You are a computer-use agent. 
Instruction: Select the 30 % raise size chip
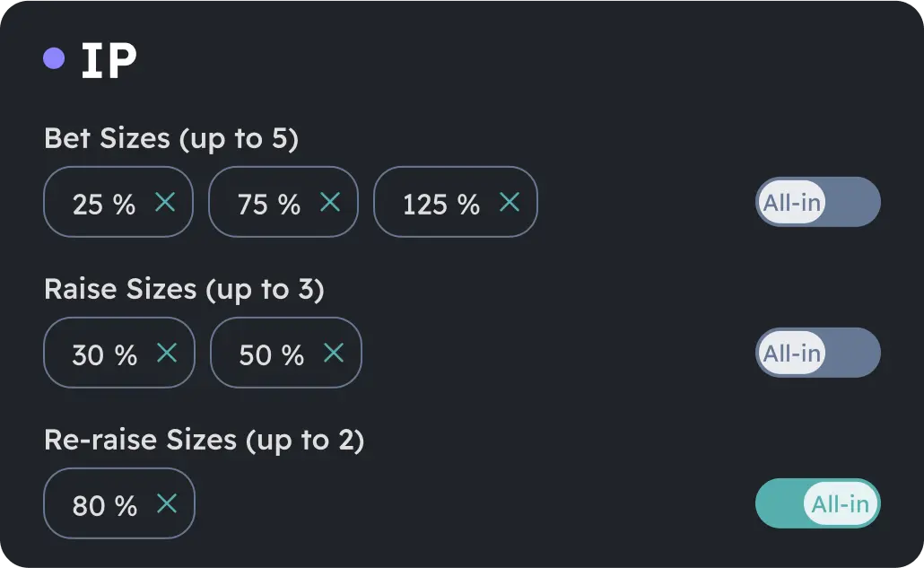pyautogui.click(x=103, y=354)
